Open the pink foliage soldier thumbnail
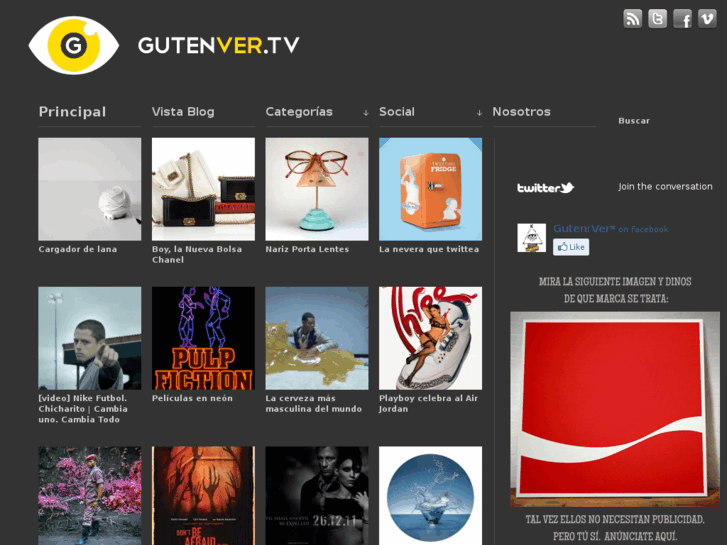The height and width of the screenshot is (545, 727). [89, 495]
